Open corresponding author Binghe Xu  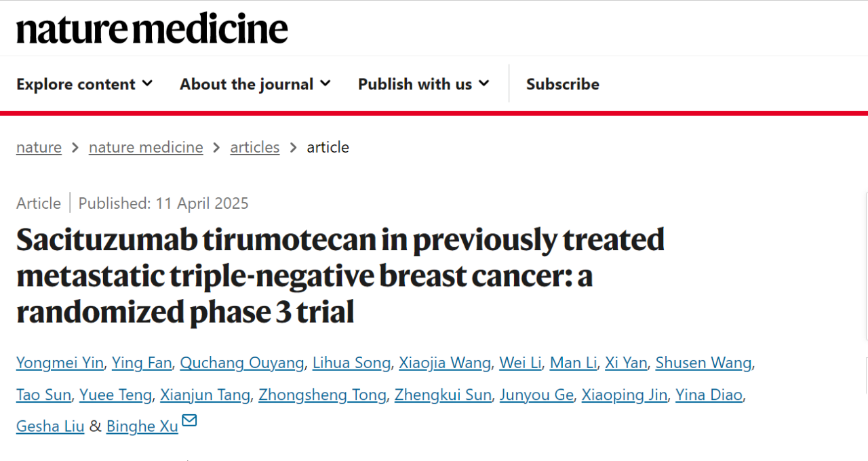tap(142, 426)
